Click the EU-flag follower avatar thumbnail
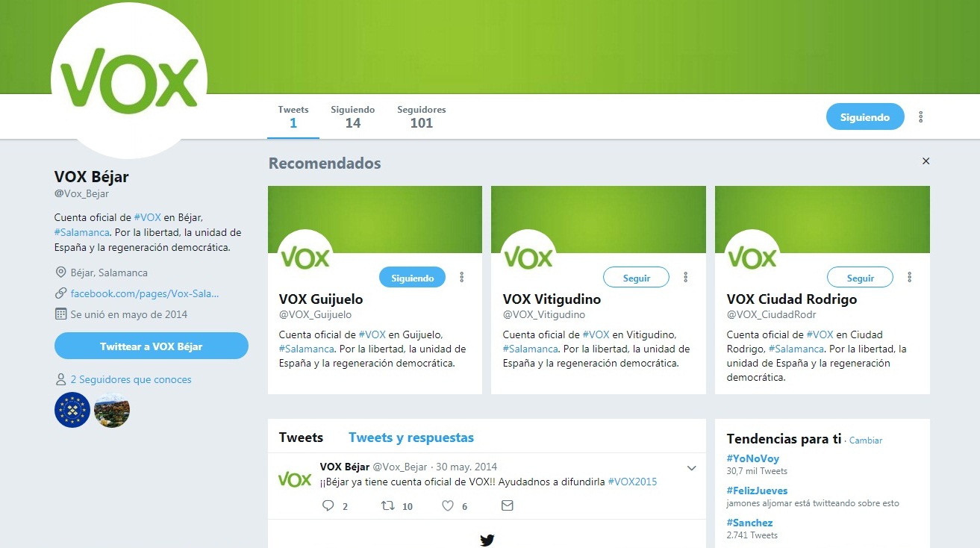 tap(72, 410)
